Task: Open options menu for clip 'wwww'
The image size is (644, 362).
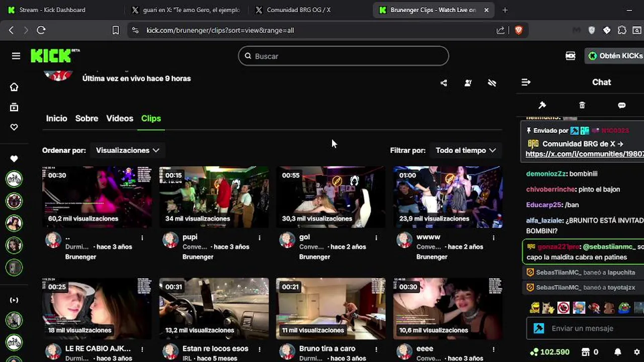Action: click(494, 237)
